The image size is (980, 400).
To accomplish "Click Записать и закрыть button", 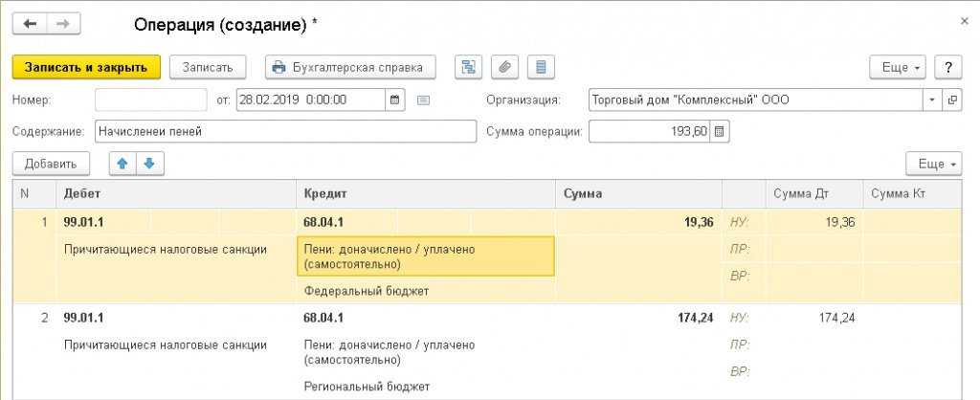I will [86, 67].
